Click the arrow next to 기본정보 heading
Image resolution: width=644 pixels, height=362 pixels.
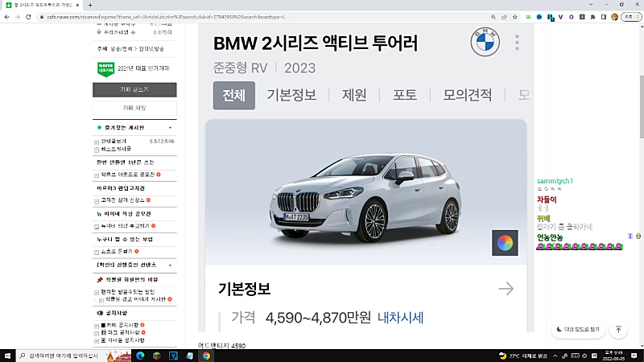click(x=506, y=289)
